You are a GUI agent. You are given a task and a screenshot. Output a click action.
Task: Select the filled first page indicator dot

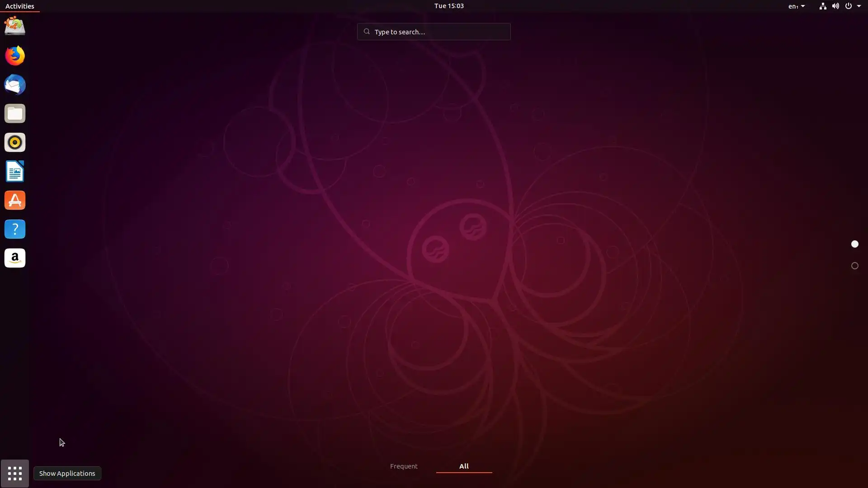[x=854, y=244]
